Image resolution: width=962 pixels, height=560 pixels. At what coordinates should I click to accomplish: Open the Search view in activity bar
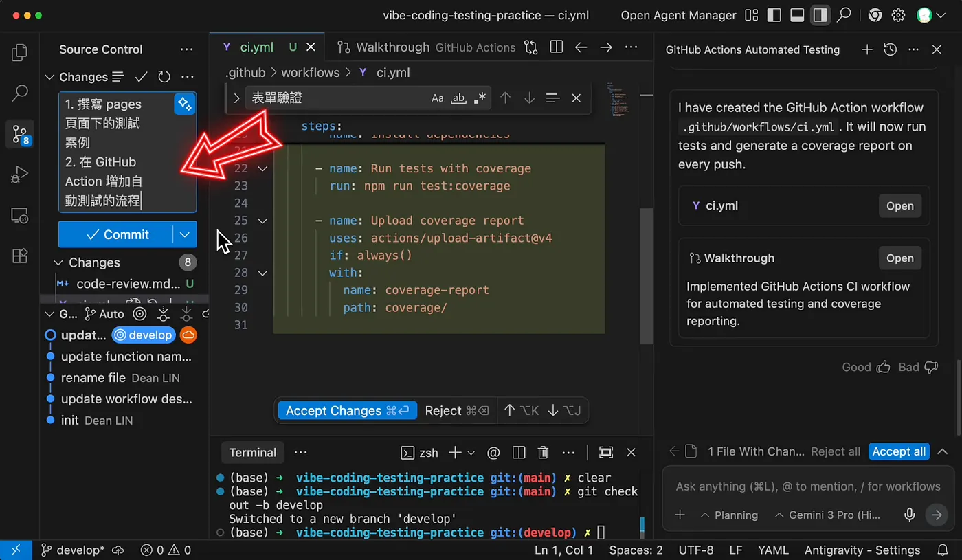(x=20, y=93)
